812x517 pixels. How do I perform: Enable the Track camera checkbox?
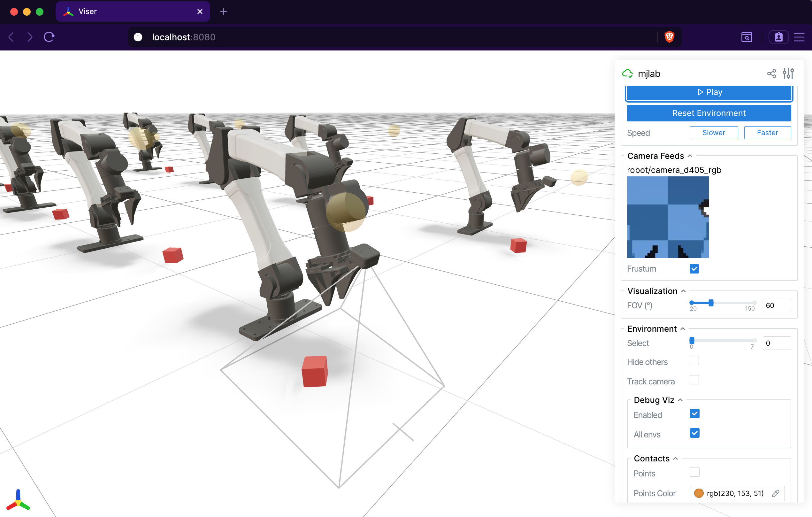tap(694, 380)
